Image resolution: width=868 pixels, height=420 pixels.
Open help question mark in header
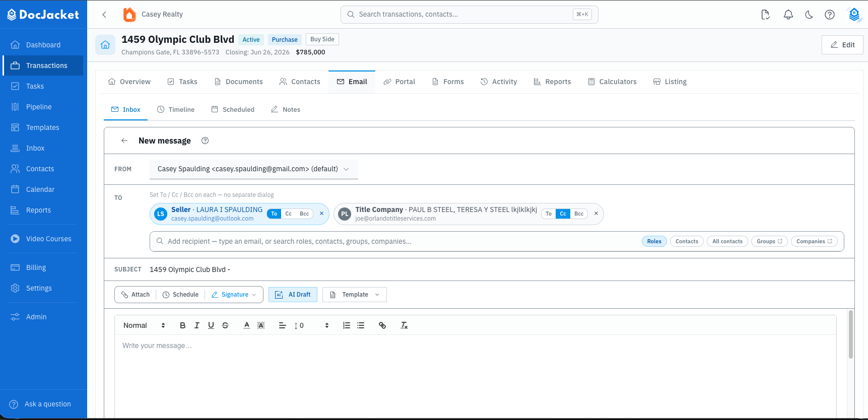[830, 15]
